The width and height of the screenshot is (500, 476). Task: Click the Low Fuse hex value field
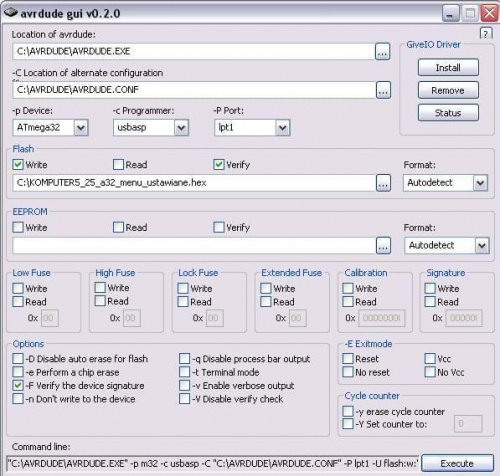pyautogui.click(x=50, y=318)
